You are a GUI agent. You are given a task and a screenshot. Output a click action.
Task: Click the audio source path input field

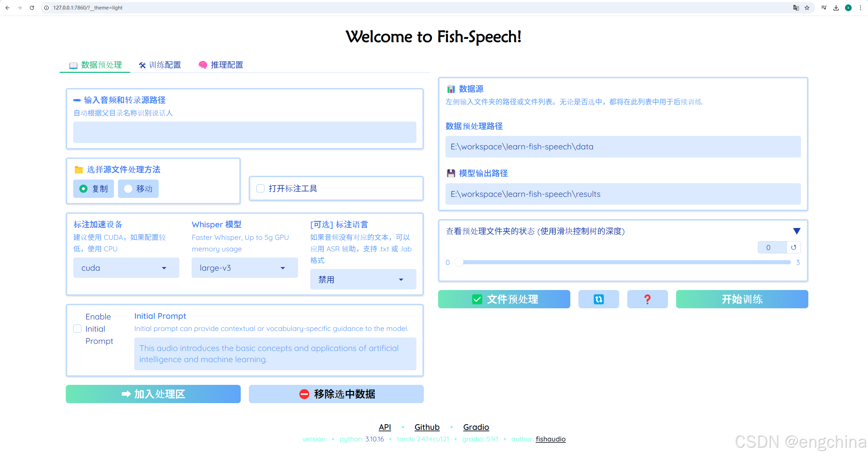coord(244,132)
